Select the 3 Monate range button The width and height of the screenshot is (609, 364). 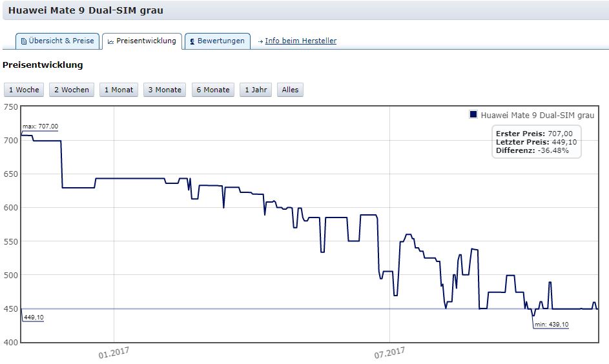click(165, 90)
